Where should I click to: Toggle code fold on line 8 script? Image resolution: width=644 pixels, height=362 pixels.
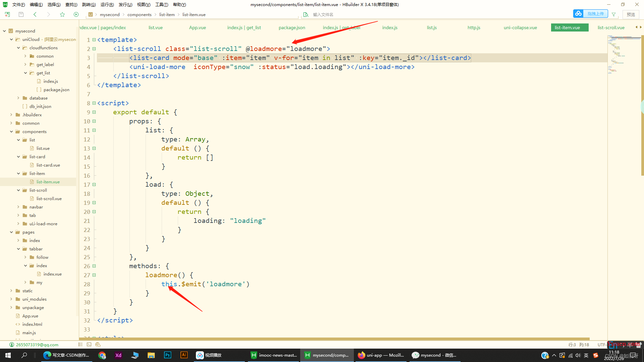[x=94, y=103]
